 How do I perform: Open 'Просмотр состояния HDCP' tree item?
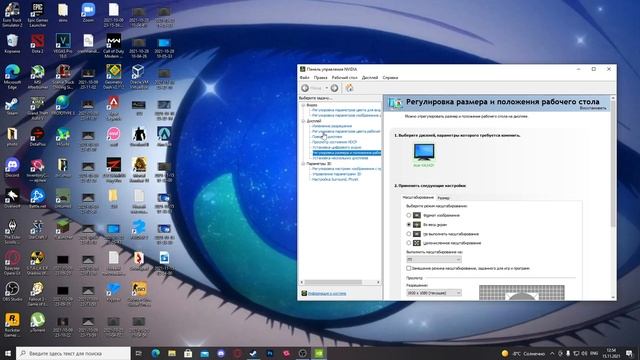[x=334, y=142]
